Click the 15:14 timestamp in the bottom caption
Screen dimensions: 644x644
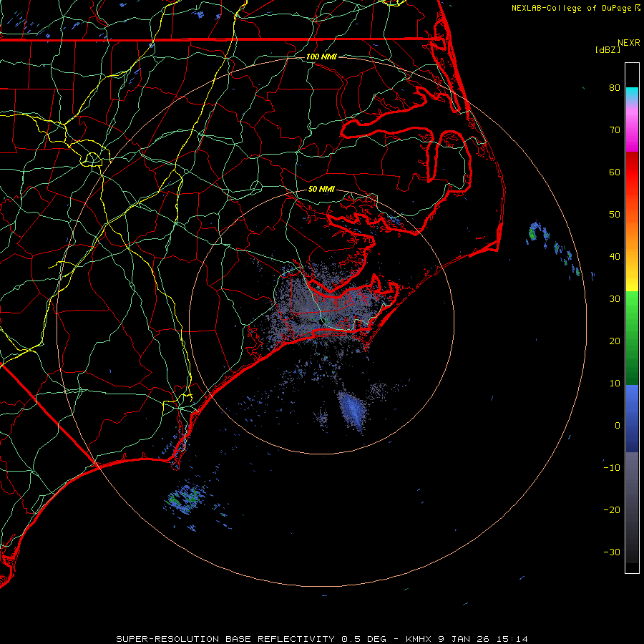[512, 639]
